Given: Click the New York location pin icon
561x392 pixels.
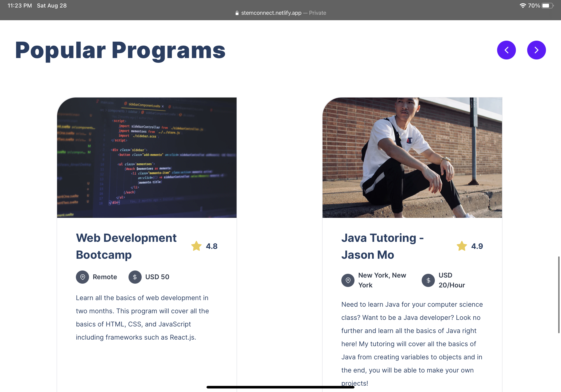Looking at the screenshot, I should 348,280.
